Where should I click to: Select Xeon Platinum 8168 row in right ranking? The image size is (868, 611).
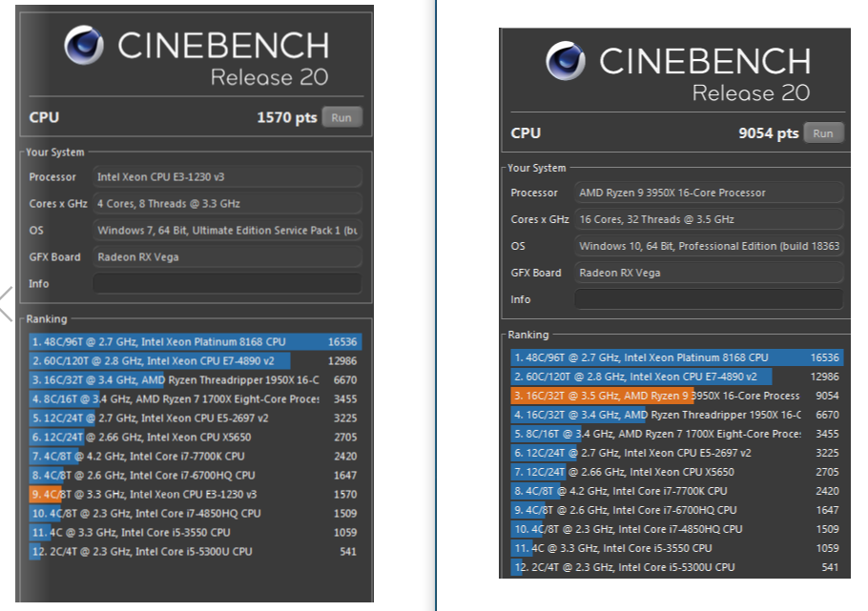point(677,357)
